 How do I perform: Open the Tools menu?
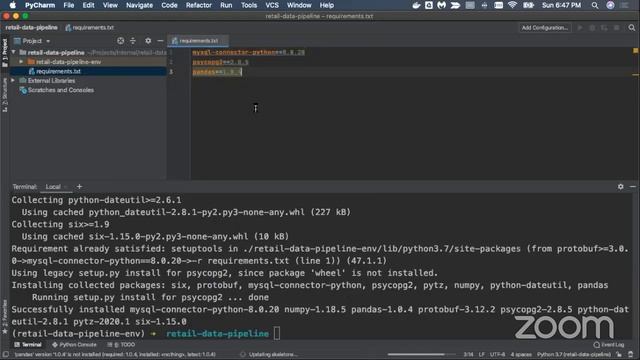[249, 5]
